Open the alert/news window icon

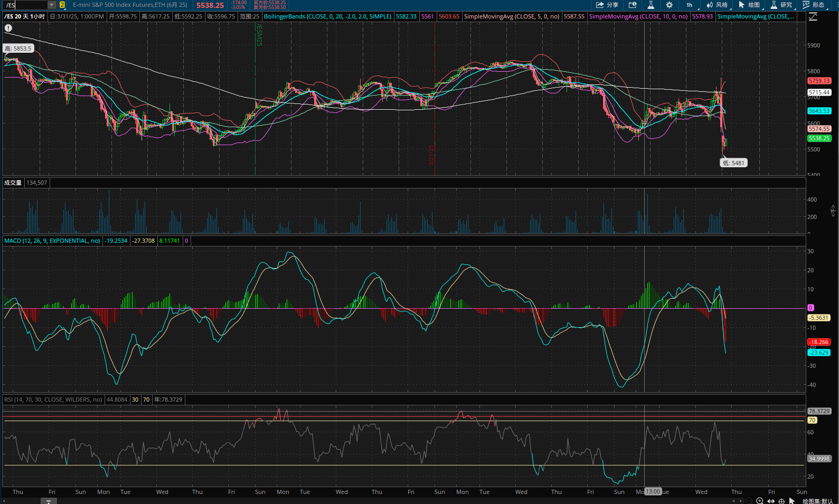tap(633, 5)
